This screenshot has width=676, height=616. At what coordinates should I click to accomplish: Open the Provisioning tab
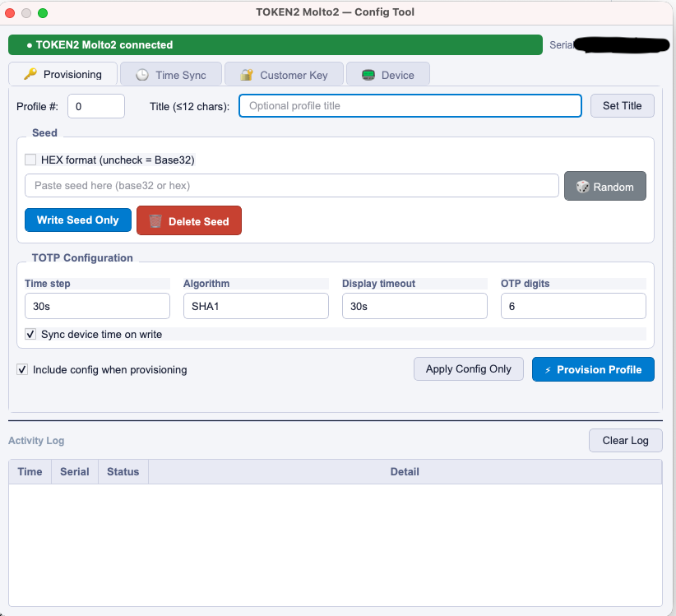pos(63,74)
